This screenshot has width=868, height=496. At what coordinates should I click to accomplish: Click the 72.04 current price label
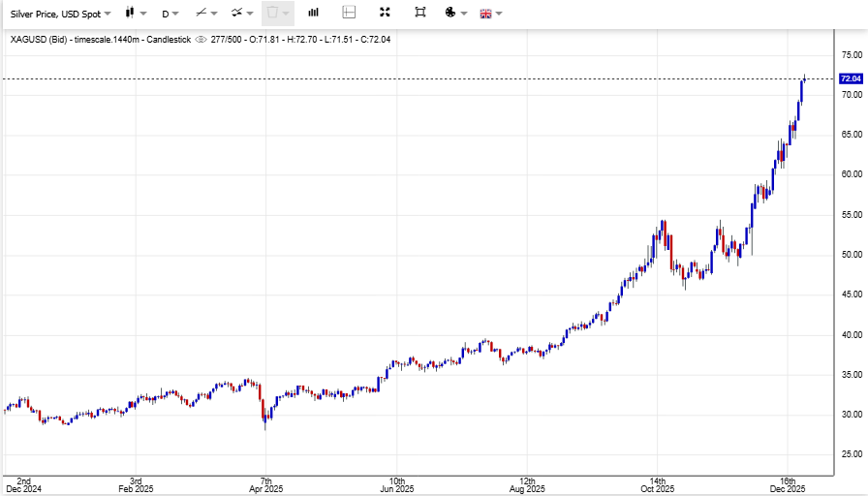(851, 78)
